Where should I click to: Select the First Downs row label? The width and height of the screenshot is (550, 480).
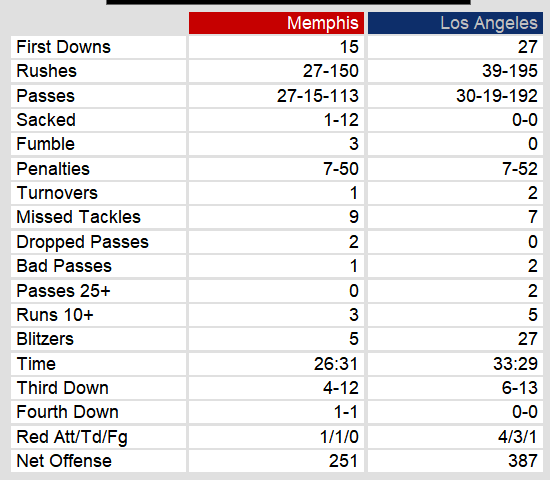(x=63, y=47)
